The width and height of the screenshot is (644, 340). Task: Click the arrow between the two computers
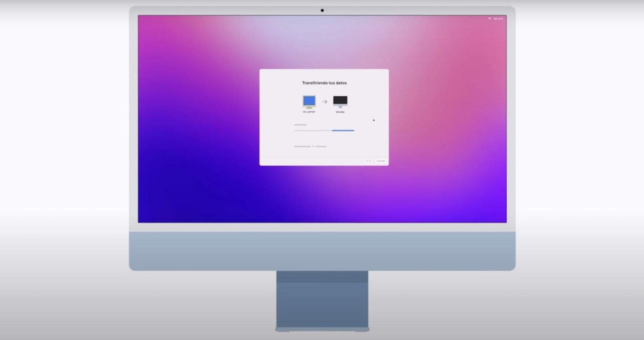324,101
